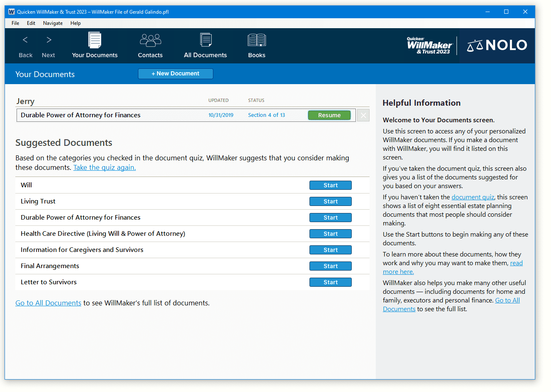Open the Take the quiz again link
The image size is (551, 392).
coord(104,167)
